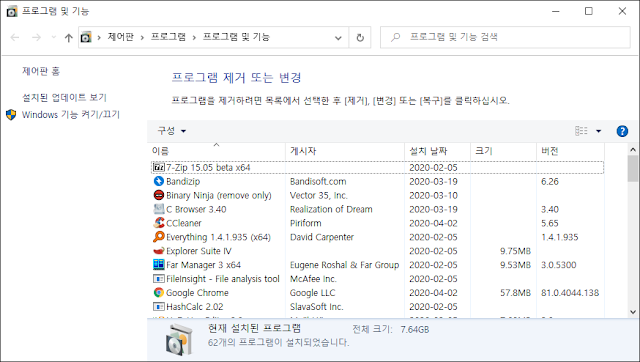Click the 프로그램 및 기능 breadcrumb

[236, 37]
